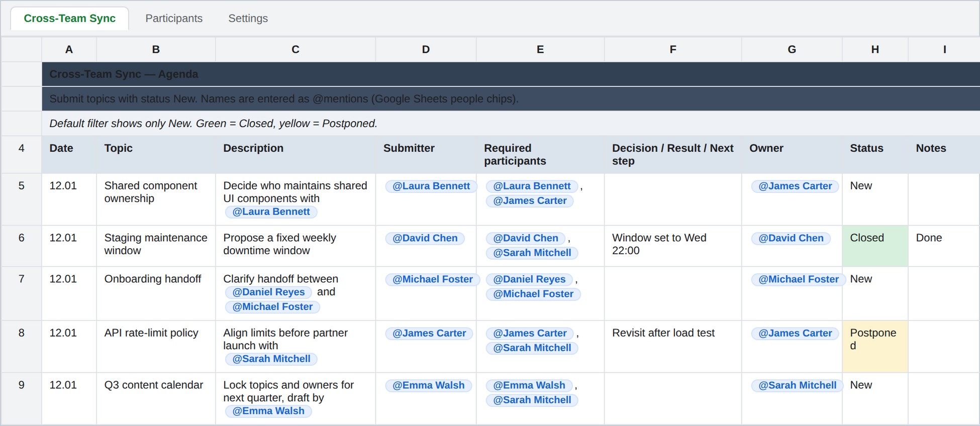Click 'API rate-limit policy' topic cell

click(156, 347)
